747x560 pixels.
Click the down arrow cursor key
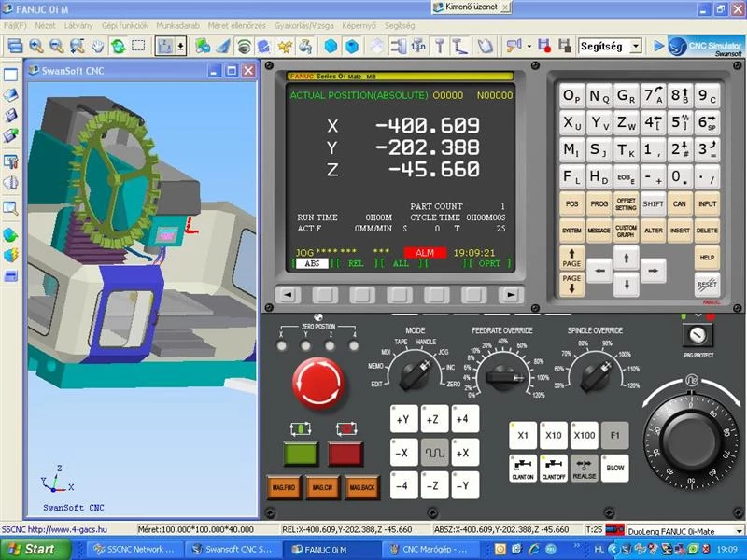coord(626,285)
